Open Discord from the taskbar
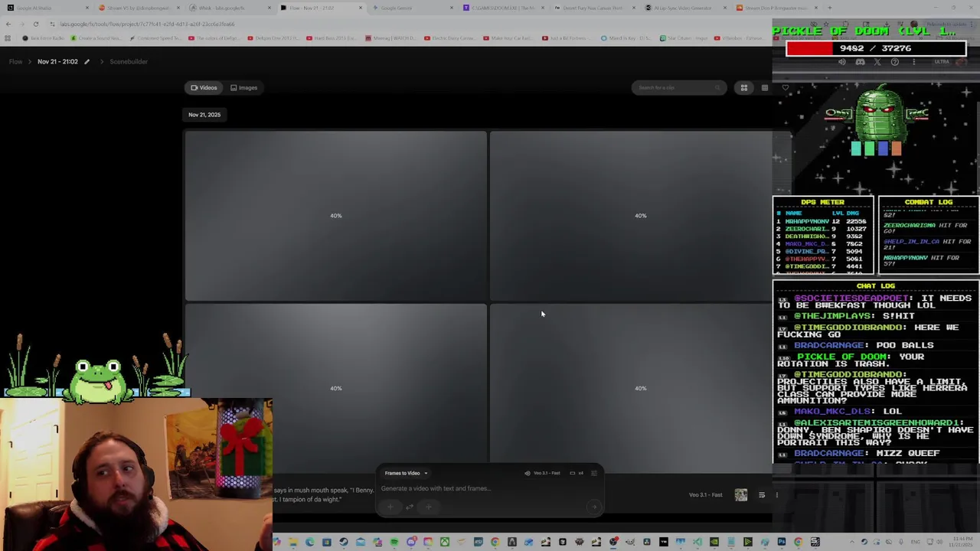980x551 pixels. pos(411,542)
